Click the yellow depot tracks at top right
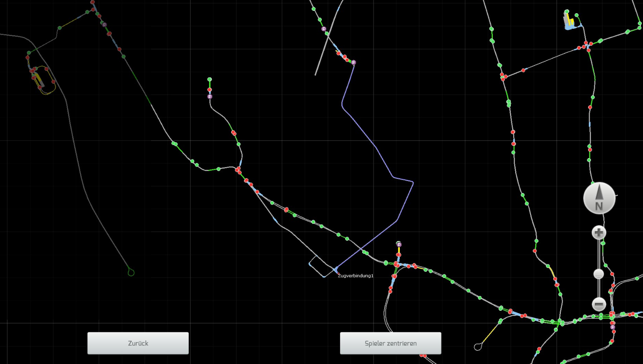Screen dimensions: 643x364 coord(570,21)
